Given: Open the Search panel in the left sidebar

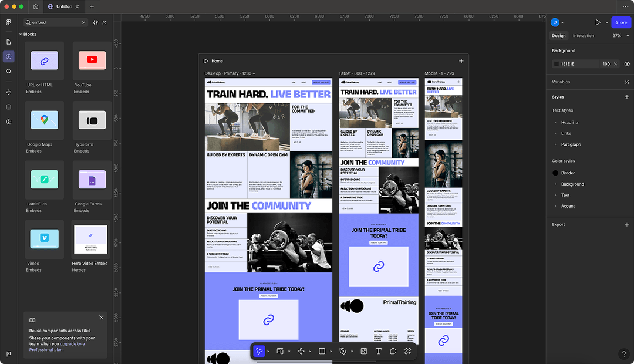Looking at the screenshot, I should [8, 72].
